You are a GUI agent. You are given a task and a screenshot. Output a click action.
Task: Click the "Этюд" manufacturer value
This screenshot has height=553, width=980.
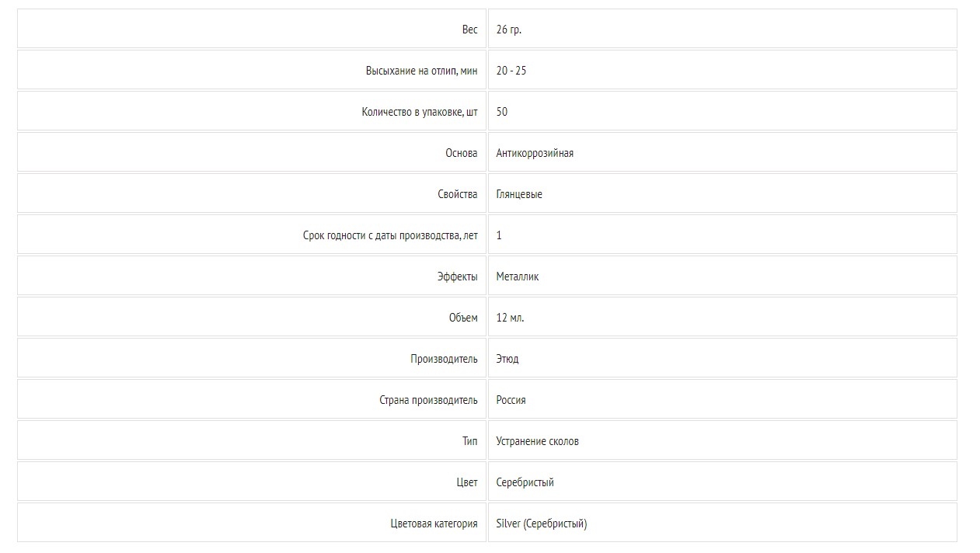pos(507,359)
